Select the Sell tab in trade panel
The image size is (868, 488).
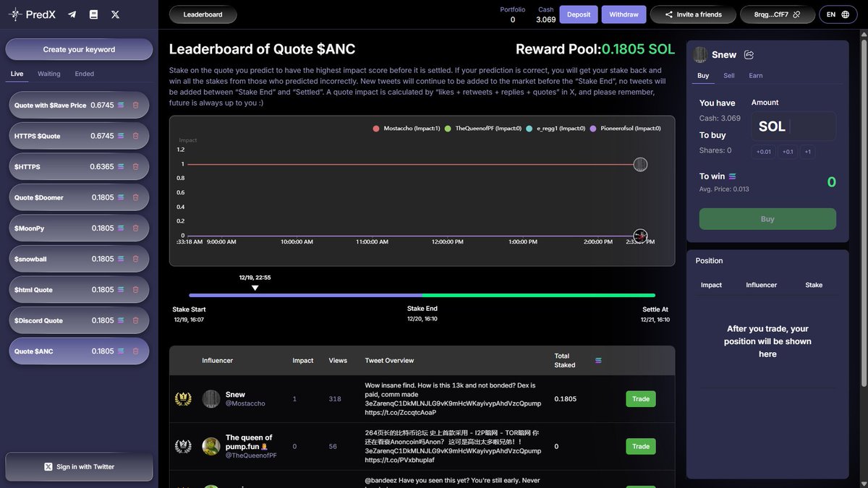tap(729, 75)
